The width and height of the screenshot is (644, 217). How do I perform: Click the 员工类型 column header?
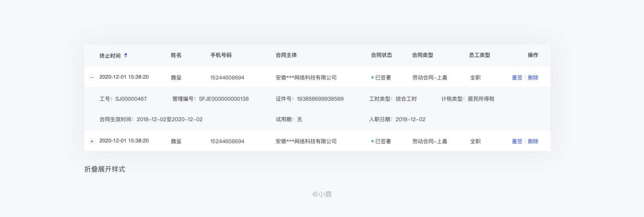click(480, 55)
